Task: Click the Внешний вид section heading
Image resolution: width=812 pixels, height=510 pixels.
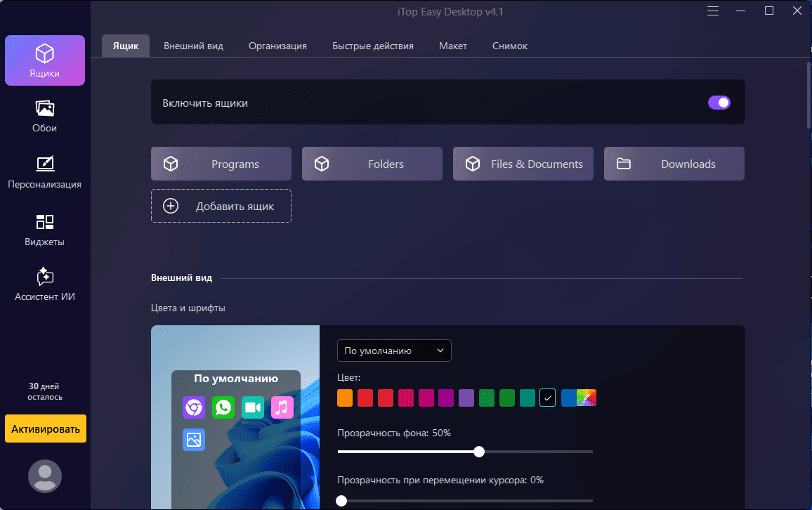Action: [x=181, y=278]
